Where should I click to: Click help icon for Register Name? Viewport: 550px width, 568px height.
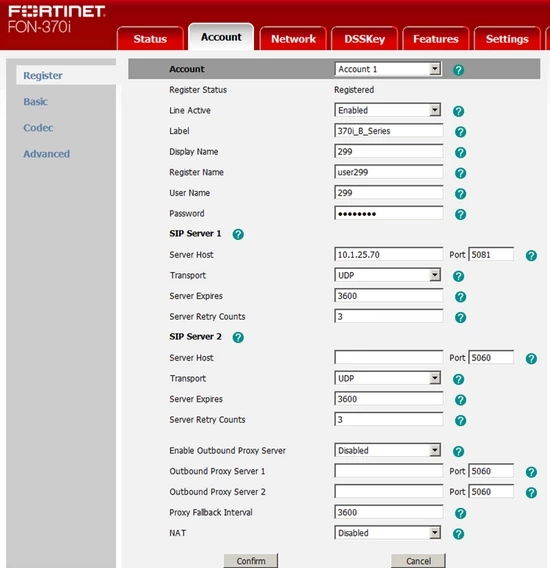click(460, 173)
